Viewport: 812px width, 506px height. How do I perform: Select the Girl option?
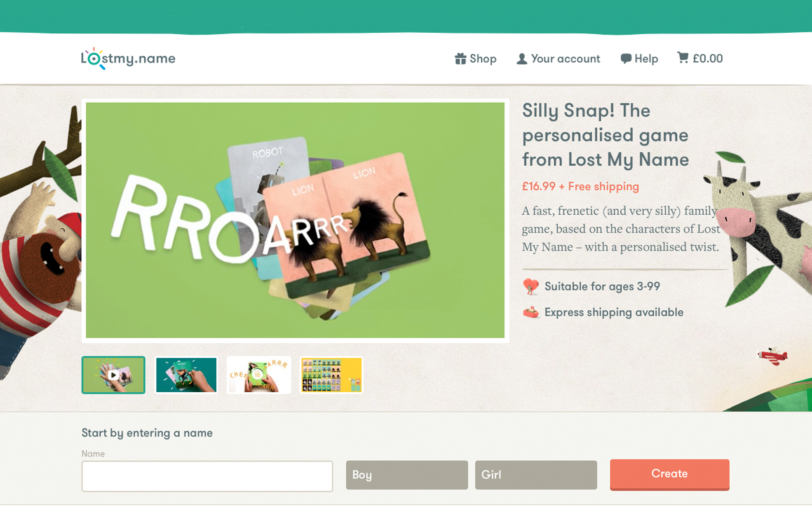536,475
